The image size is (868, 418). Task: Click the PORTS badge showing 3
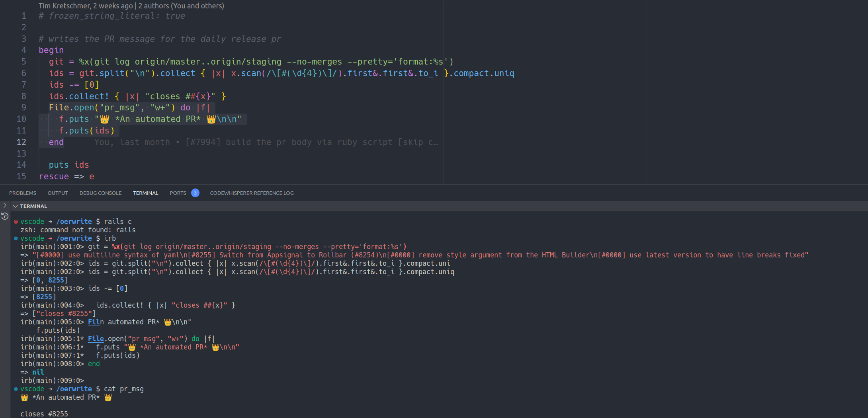pyautogui.click(x=195, y=193)
